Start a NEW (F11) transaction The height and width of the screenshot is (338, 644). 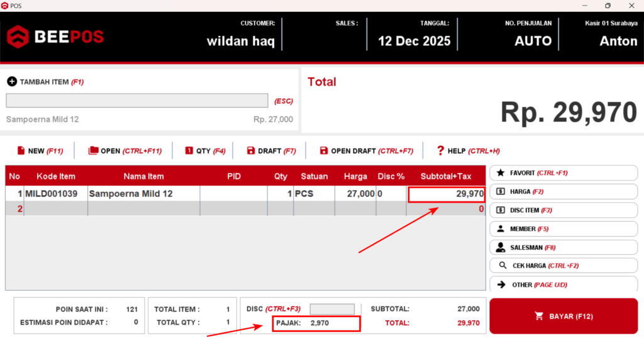[x=40, y=151]
